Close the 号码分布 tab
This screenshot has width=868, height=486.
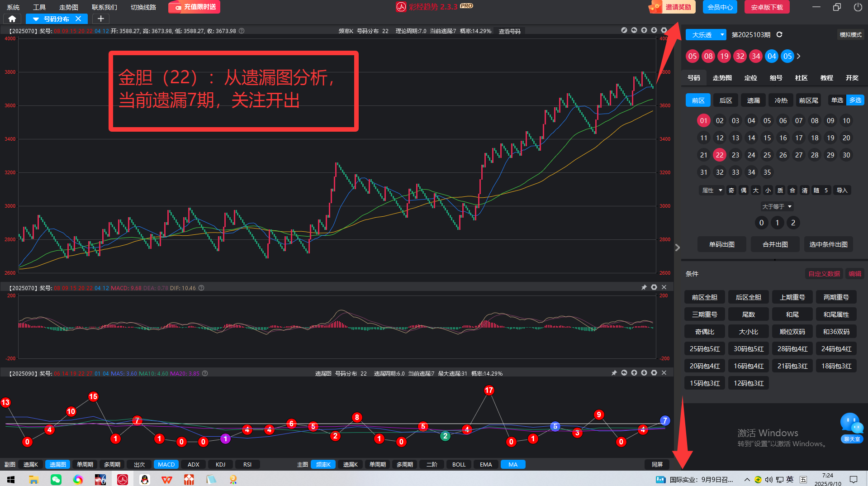[78, 19]
